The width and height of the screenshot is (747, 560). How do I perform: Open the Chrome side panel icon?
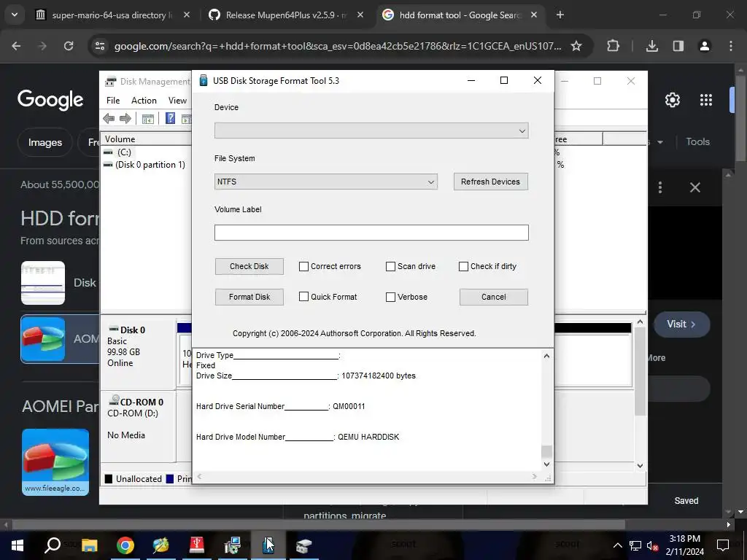click(678, 46)
